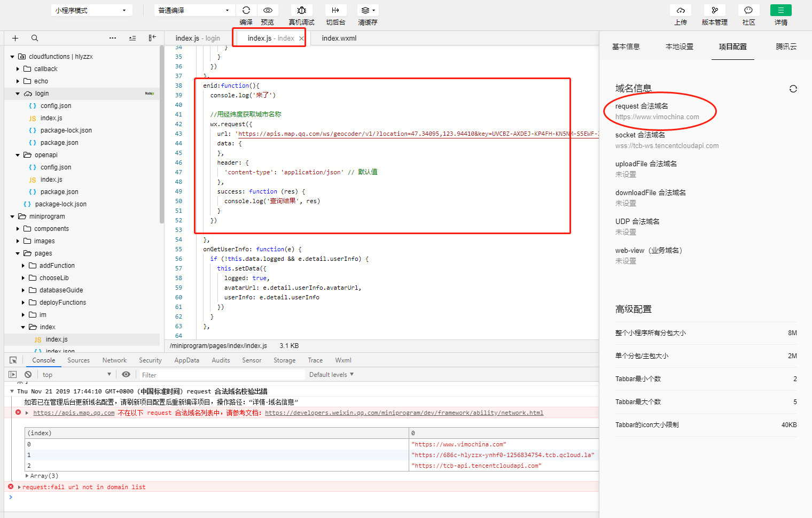
Task: Add a new file with the plus icon
Action: [x=15, y=38]
